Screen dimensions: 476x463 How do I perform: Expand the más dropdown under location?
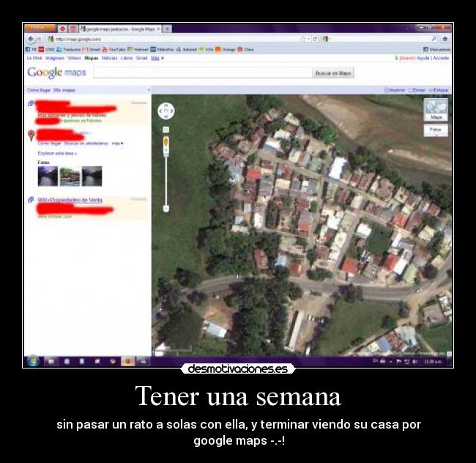point(117,144)
